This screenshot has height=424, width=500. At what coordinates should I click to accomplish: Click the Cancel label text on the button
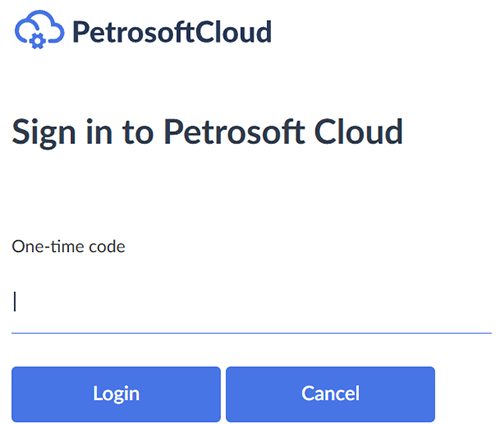330,393
